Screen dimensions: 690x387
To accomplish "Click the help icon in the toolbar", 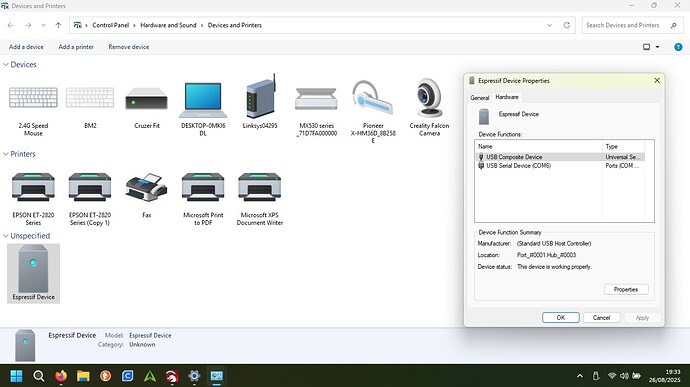I will click(678, 47).
